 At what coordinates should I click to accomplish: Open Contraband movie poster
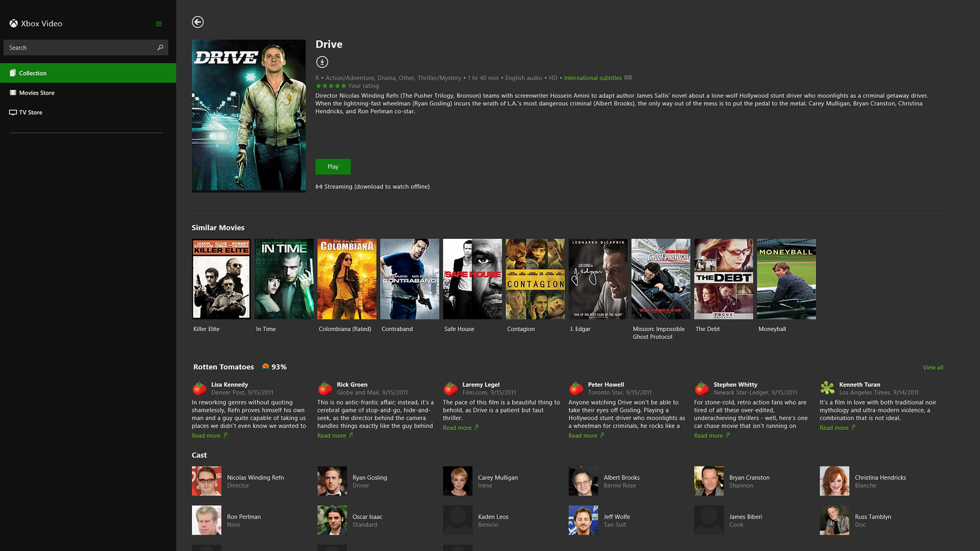coord(410,279)
